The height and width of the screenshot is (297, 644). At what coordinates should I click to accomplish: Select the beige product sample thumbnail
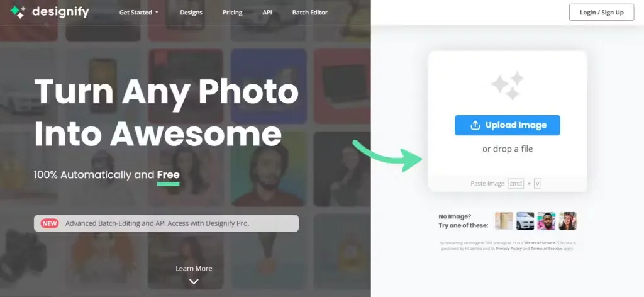pos(504,221)
